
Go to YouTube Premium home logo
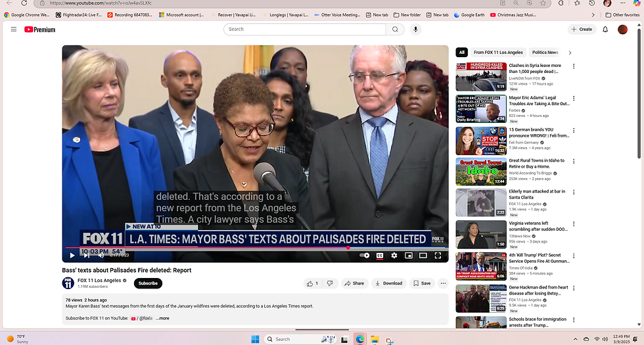tap(39, 30)
